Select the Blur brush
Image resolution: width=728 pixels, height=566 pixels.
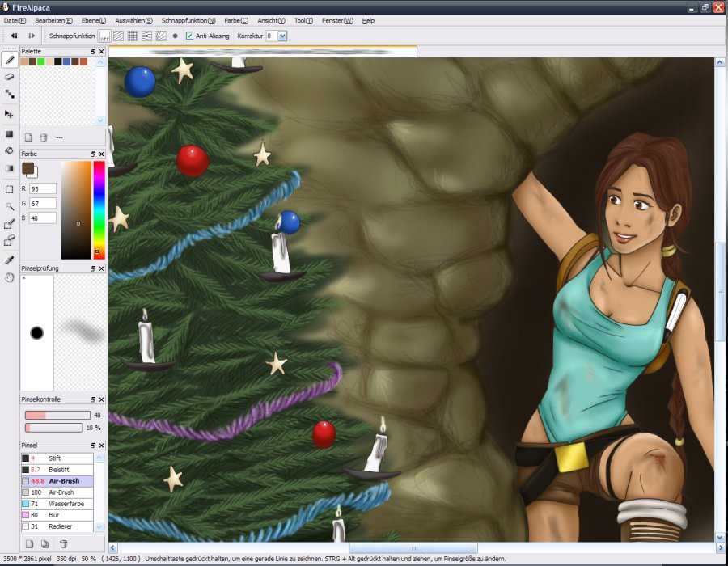(57, 515)
